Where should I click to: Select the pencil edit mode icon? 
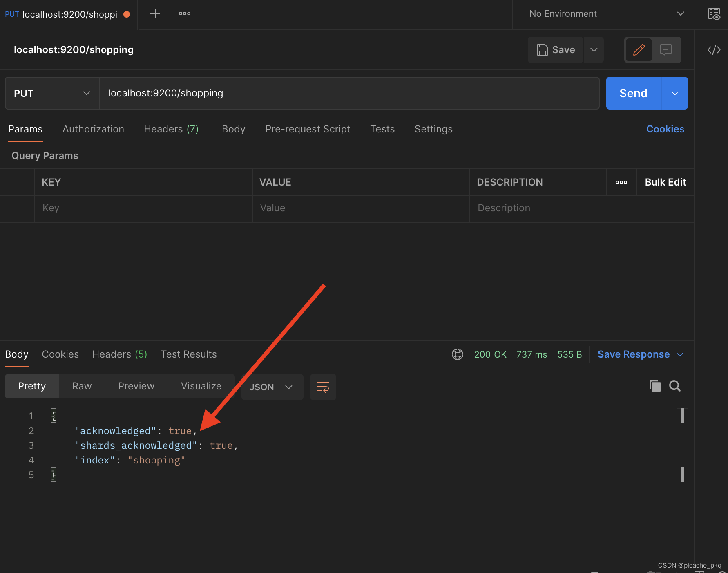[x=639, y=50]
